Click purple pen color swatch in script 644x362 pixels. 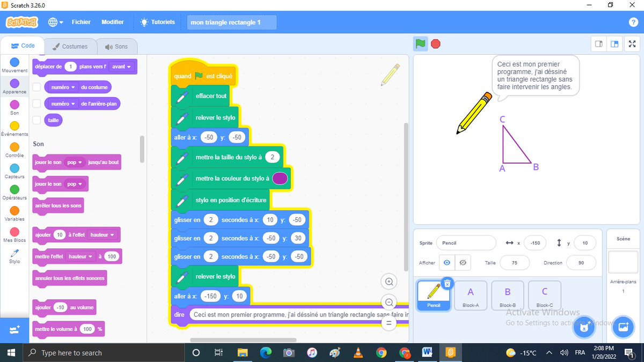pyautogui.click(x=280, y=179)
